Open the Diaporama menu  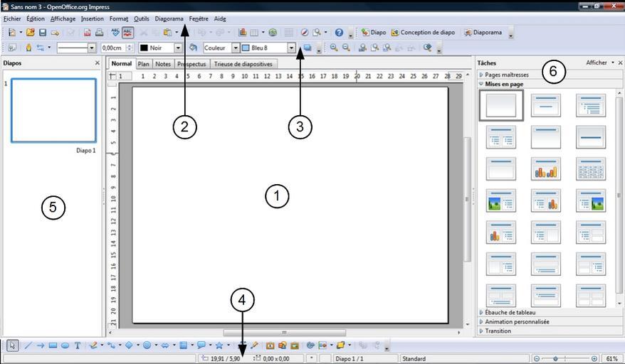coord(169,18)
